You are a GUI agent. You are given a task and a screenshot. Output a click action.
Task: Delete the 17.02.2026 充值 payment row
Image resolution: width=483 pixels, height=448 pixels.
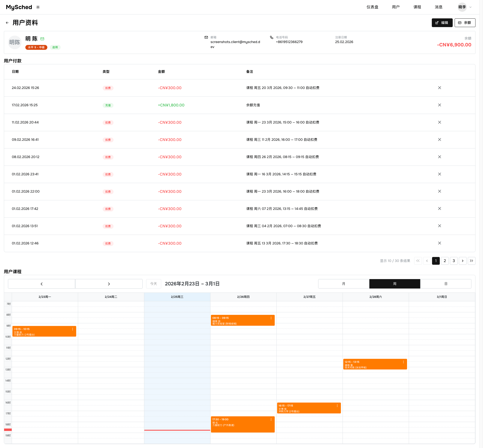coord(439,105)
